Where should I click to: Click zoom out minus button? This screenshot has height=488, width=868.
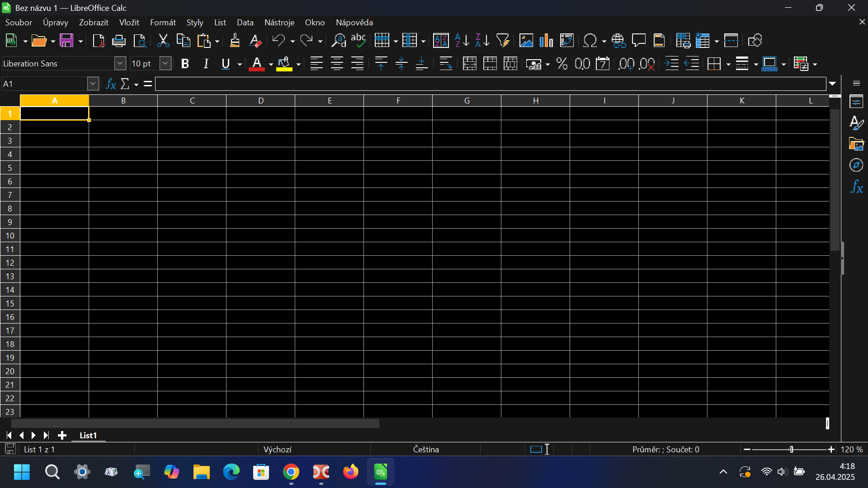(x=747, y=450)
